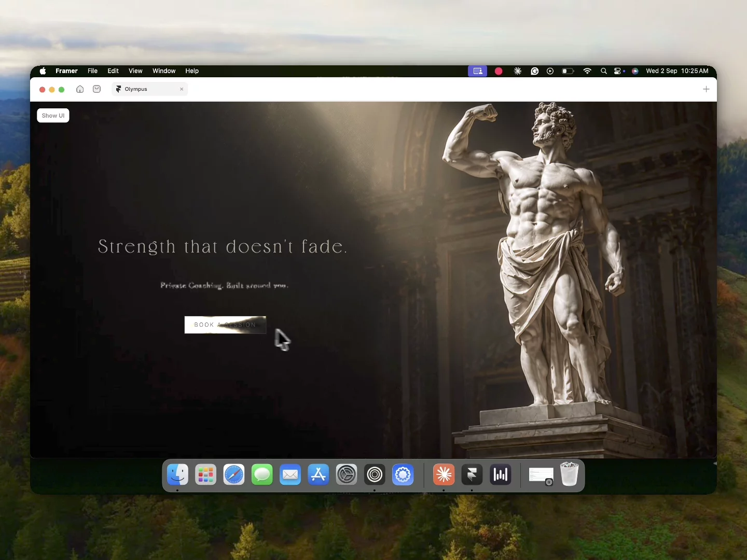747x560 pixels.
Task: Open the Trash in the dock
Action: (569, 474)
